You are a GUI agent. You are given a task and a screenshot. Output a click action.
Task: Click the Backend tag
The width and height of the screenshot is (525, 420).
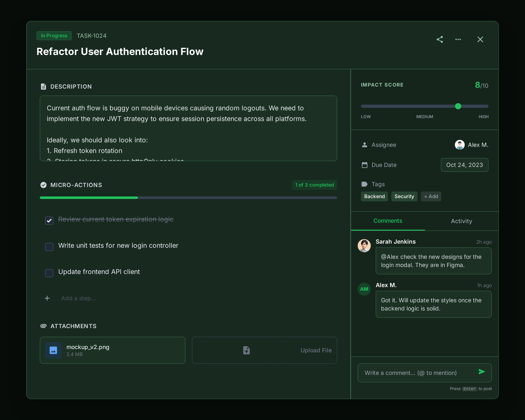[374, 196]
